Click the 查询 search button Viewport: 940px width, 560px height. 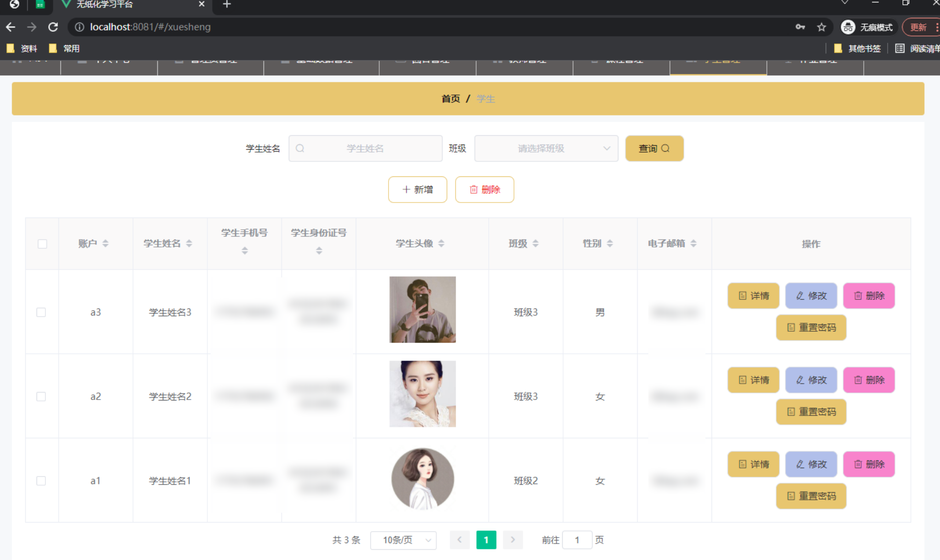point(654,148)
